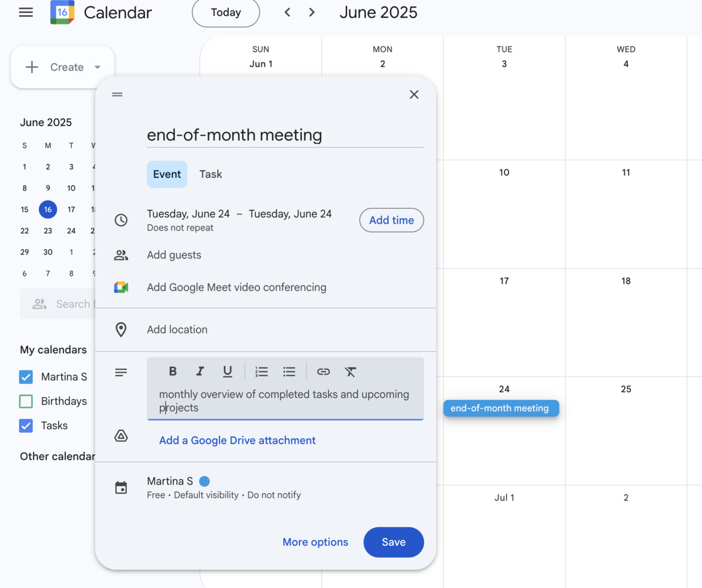Switch to the Event tab

pos(167,174)
